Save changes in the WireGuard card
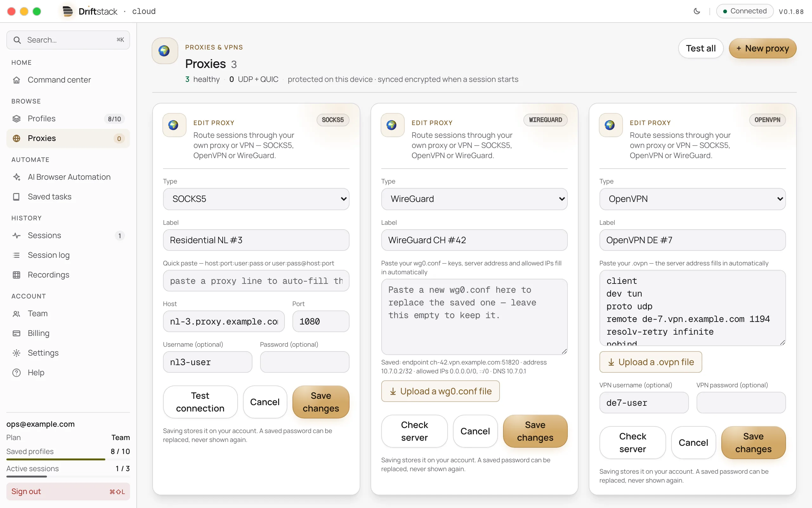The width and height of the screenshot is (812, 508). [535, 431]
